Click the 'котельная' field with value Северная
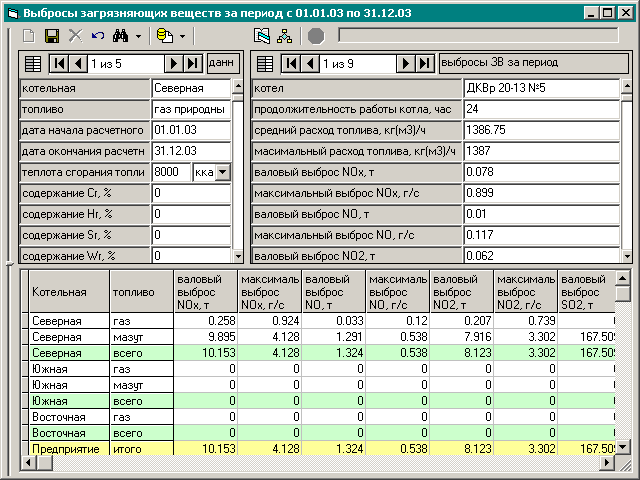Screen dimensions: 640x480 (x=190, y=88)
